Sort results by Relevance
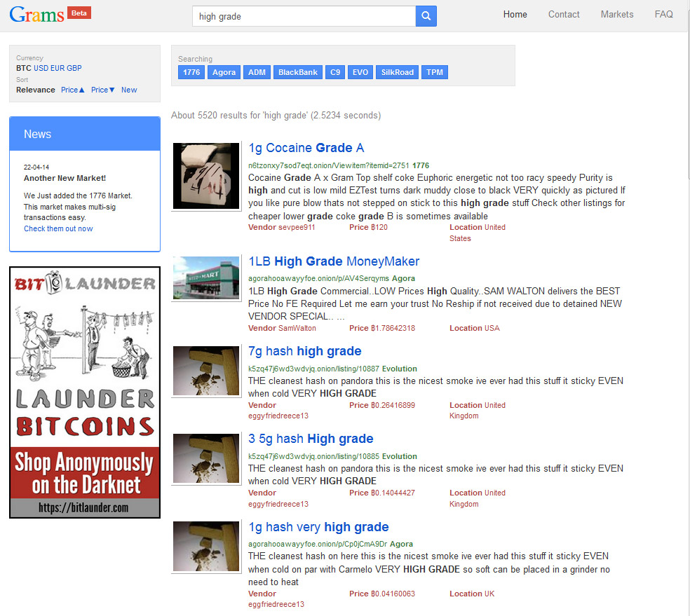690x616 pixels. [36, 90]
